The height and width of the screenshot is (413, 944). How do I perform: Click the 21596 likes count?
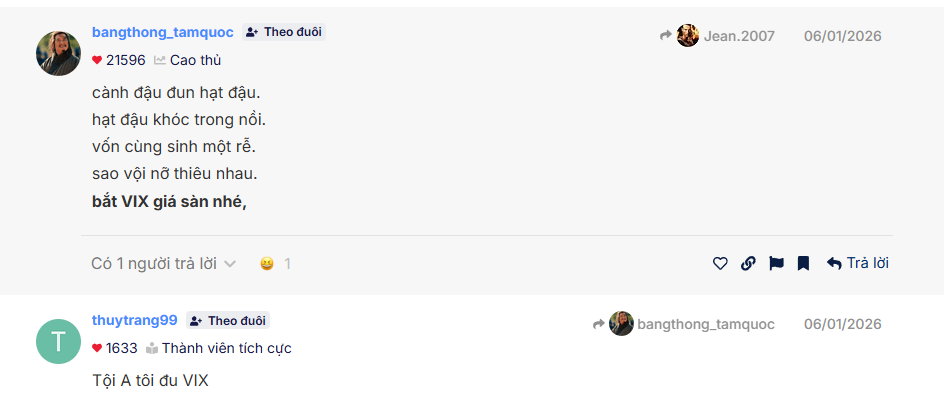point(125,60)
